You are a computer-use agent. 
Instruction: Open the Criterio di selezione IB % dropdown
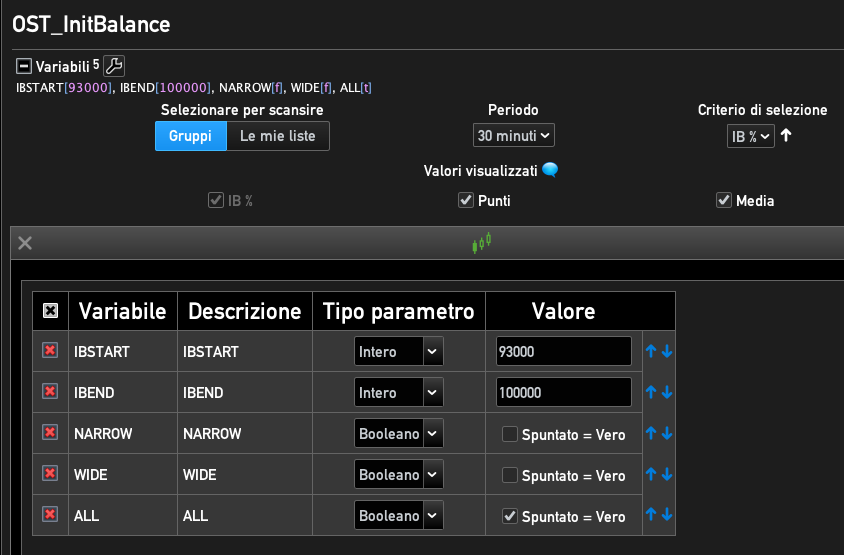click(x=750, y=136)
